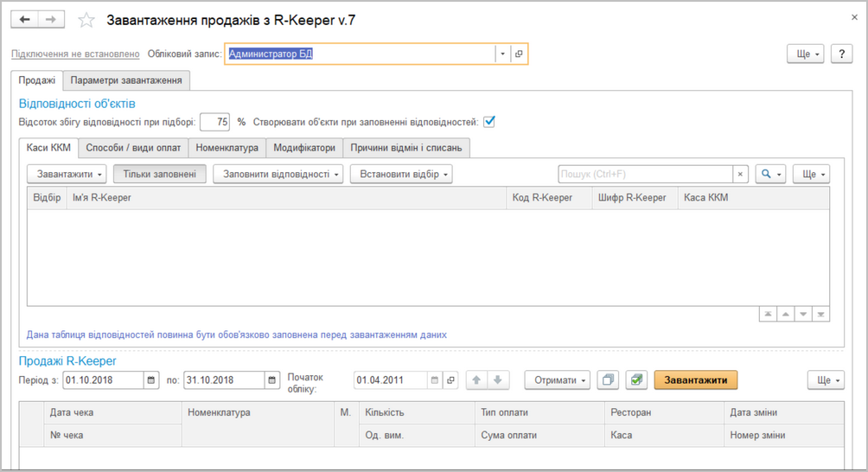This screenshot has height=472, width=868.
Task: Clear the search field with the x
Action: tap(740, 174)
